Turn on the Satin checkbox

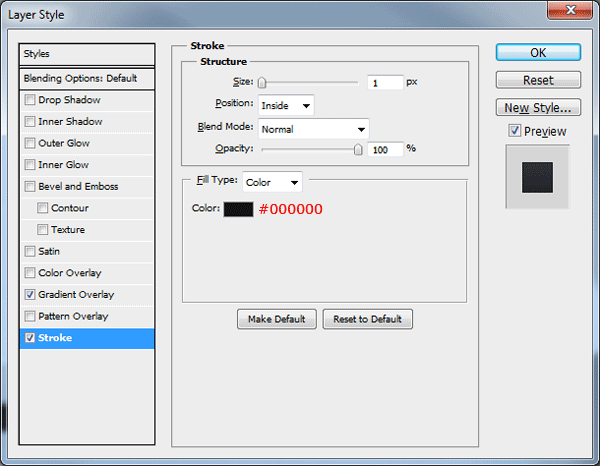(x=30, y=251)
